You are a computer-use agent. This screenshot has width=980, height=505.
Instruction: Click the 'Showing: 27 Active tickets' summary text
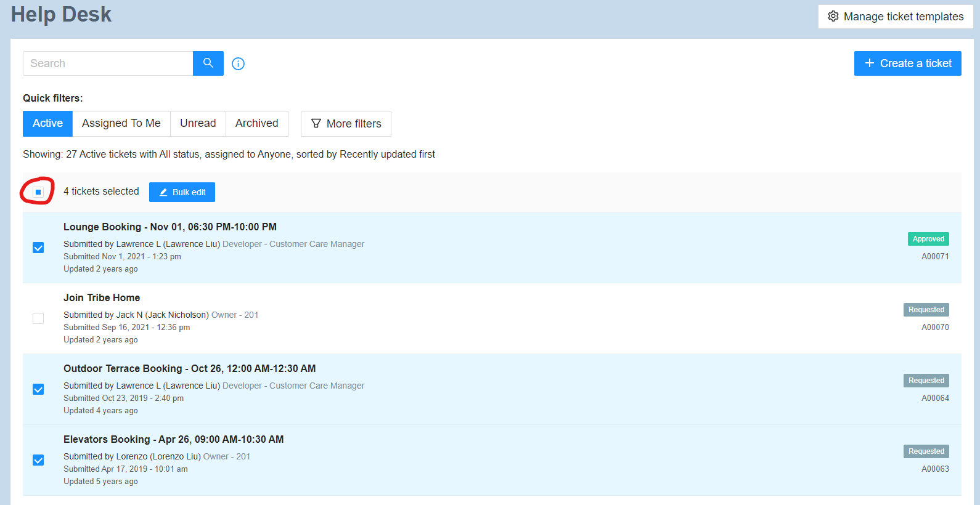click(x=229, y=154)
